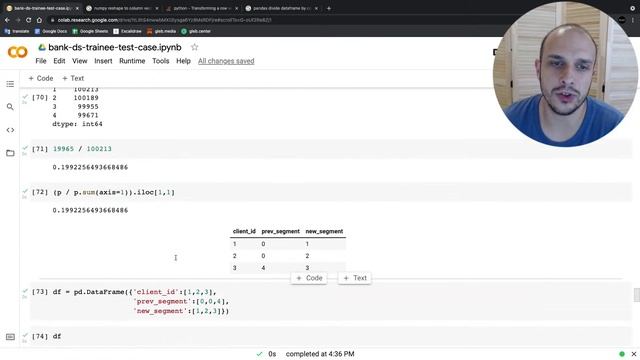Open the Insert menu
Image resolution: width=640 pixels, height=360 pixels.
pyautogui.click(x=103, y=61)
